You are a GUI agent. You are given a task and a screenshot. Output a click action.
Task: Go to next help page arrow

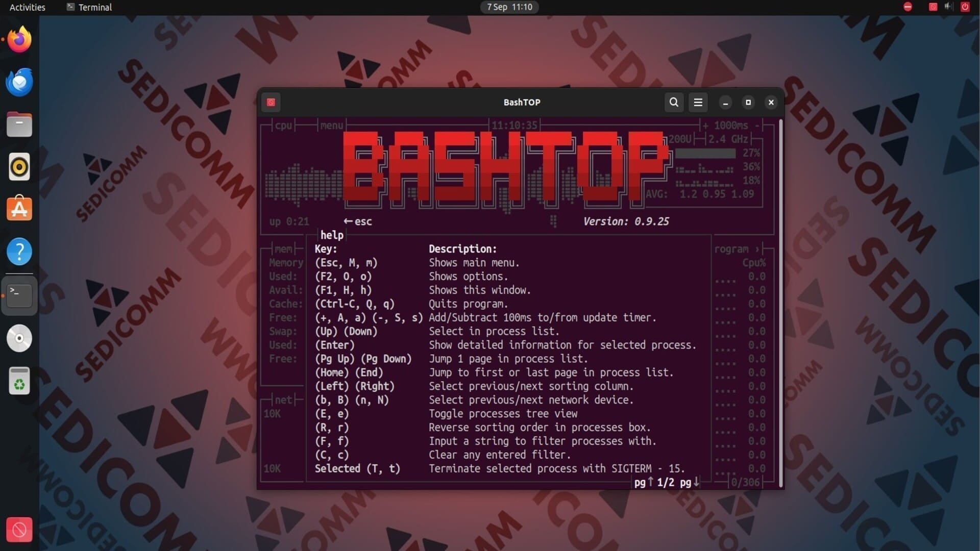click(x=696, y=482)
